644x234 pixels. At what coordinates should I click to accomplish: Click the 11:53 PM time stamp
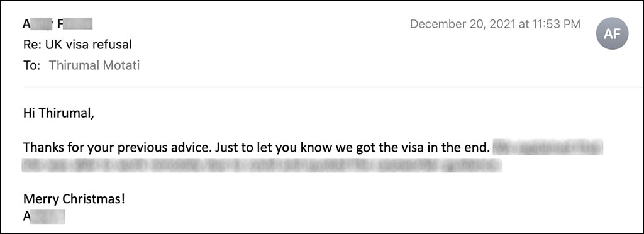(x=554, y=25)
